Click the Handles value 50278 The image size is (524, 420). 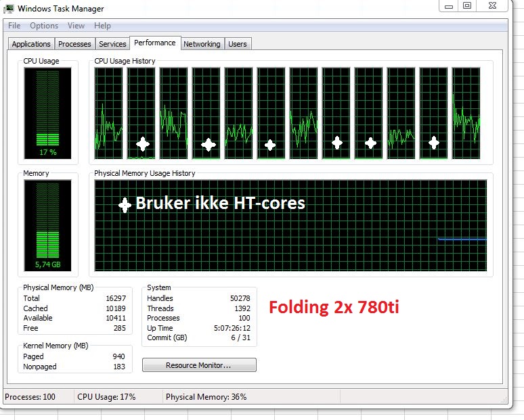[240, 298]
